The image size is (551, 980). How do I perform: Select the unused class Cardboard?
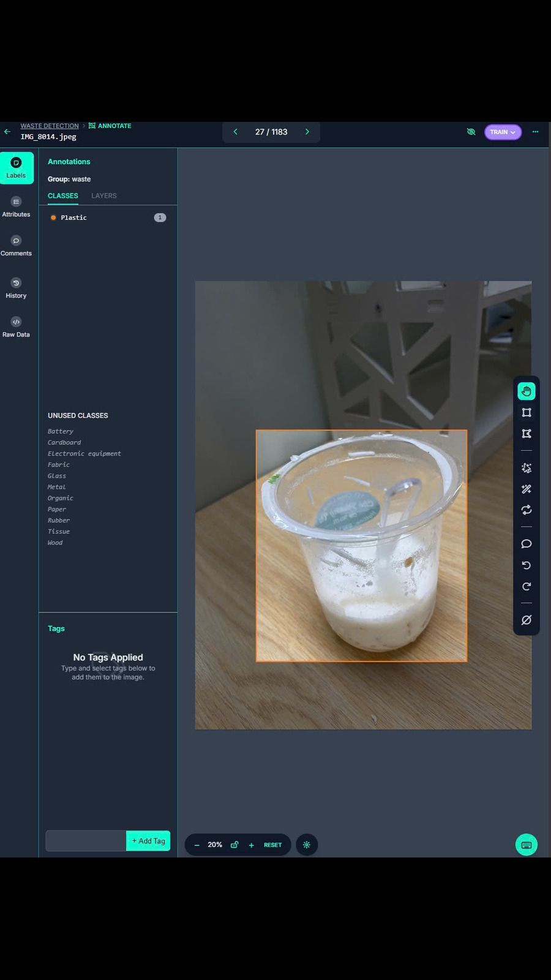[64, 442]
